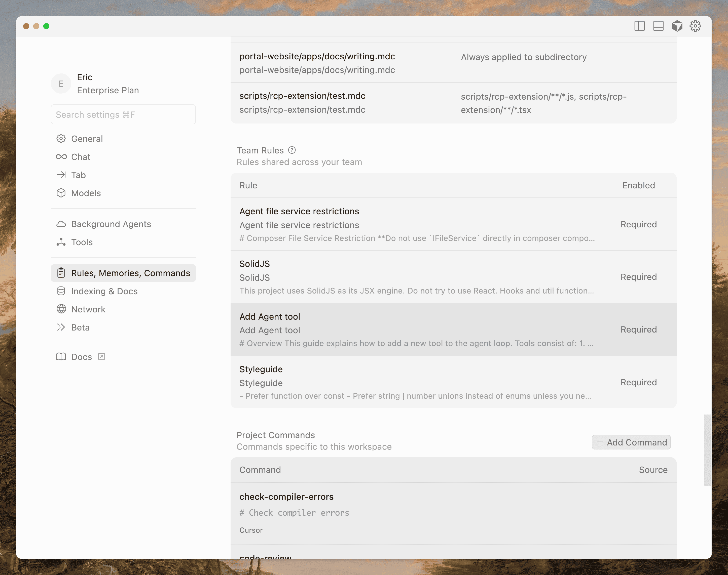Open the Models settings section
This screenshot has height=575, width=728.
pos(86,193)
